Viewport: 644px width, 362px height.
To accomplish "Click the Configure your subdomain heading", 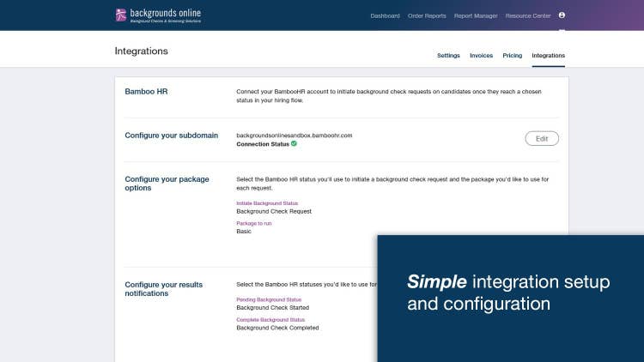I will tap(171, 136).
